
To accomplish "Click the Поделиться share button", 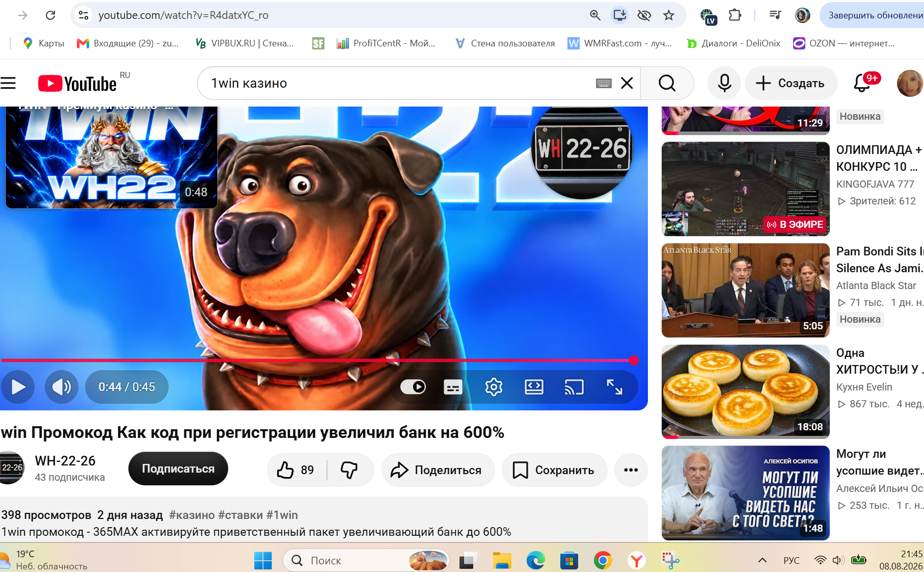I will (438, 470).
